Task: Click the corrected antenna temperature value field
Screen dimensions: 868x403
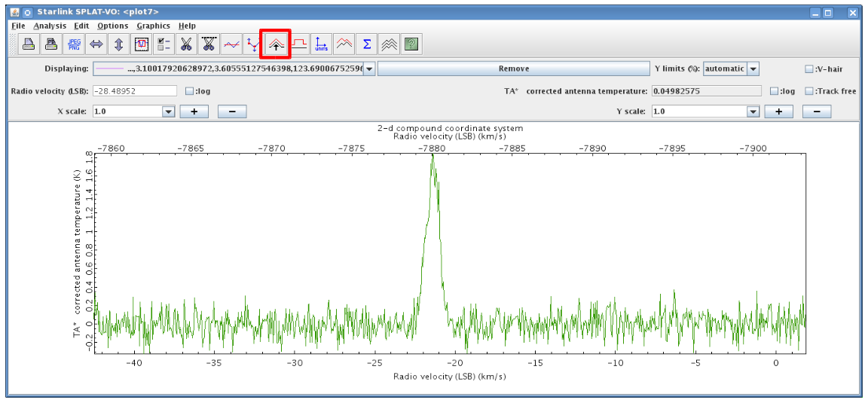Action: click(x=707, y=91)
